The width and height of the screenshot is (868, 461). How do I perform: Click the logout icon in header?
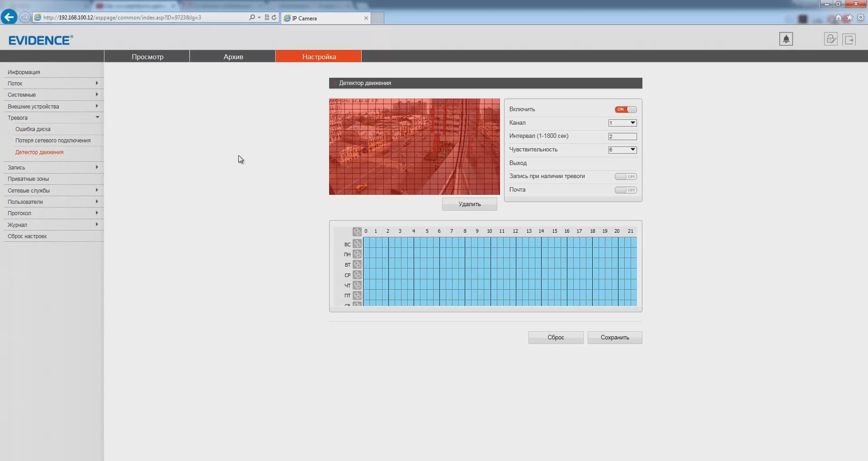(849, 40)
